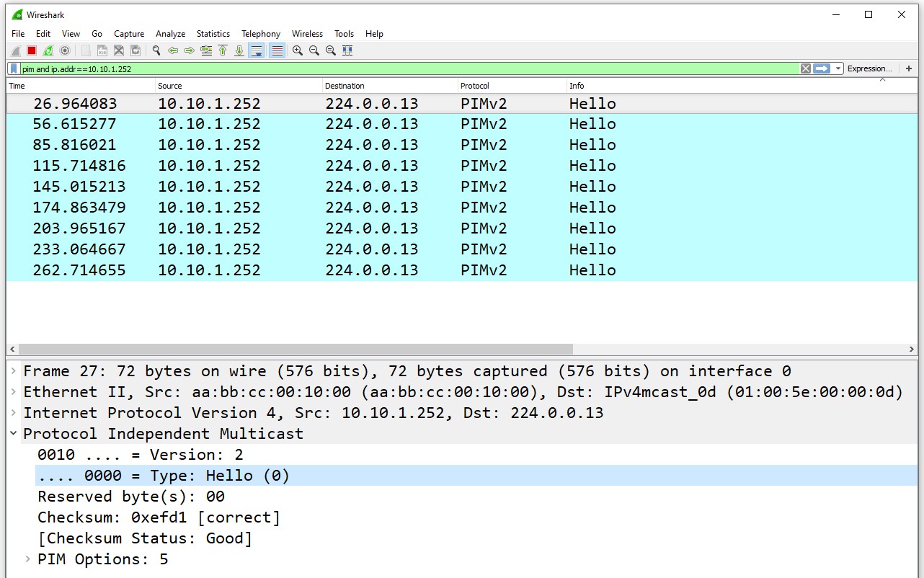Toggle packet list colorization
The height and width of the screenshot is (578, 924).
(277, 50)
